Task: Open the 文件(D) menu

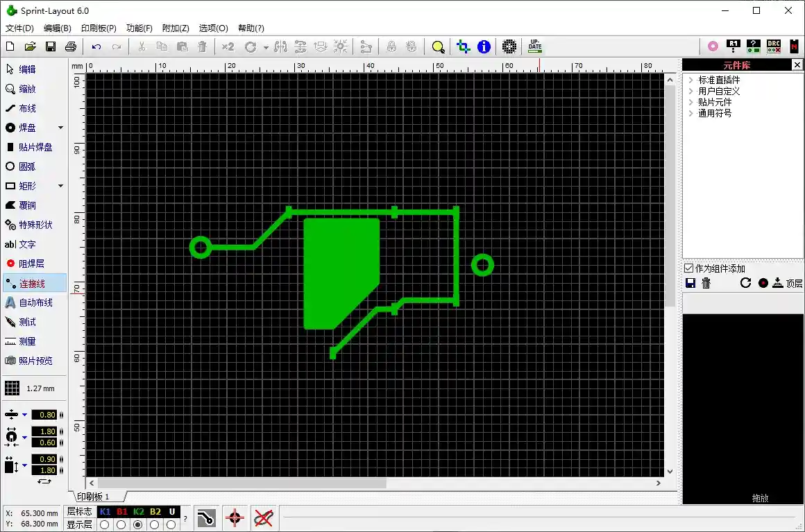Action: [x=19, y=28]
